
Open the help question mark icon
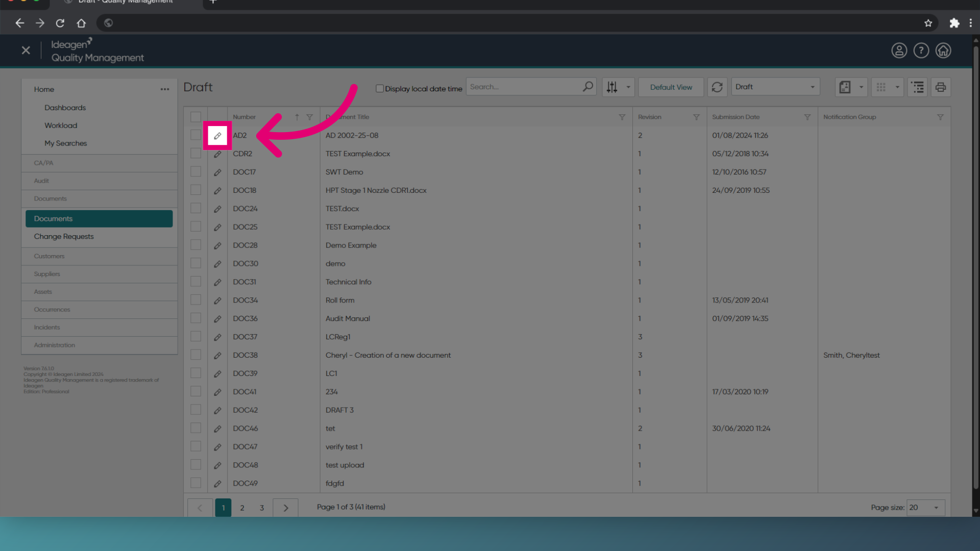pyautogui.click(x=921, y=51)
